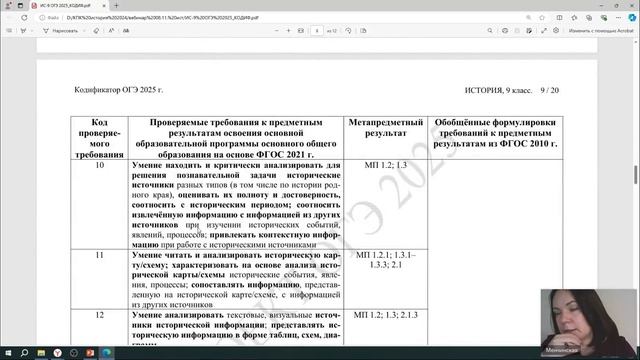Open Edge profile icon in title bar

point(8,6)
